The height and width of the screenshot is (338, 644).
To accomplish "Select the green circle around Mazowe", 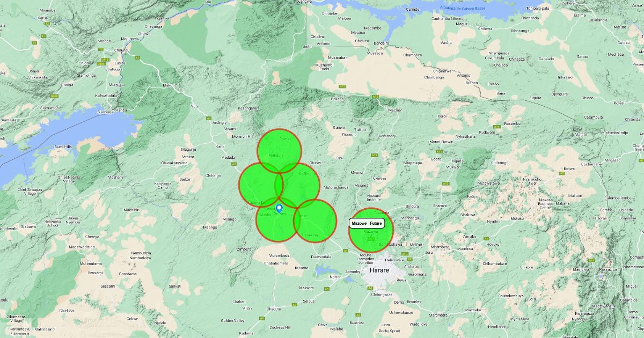I will (x=371, y=230).
